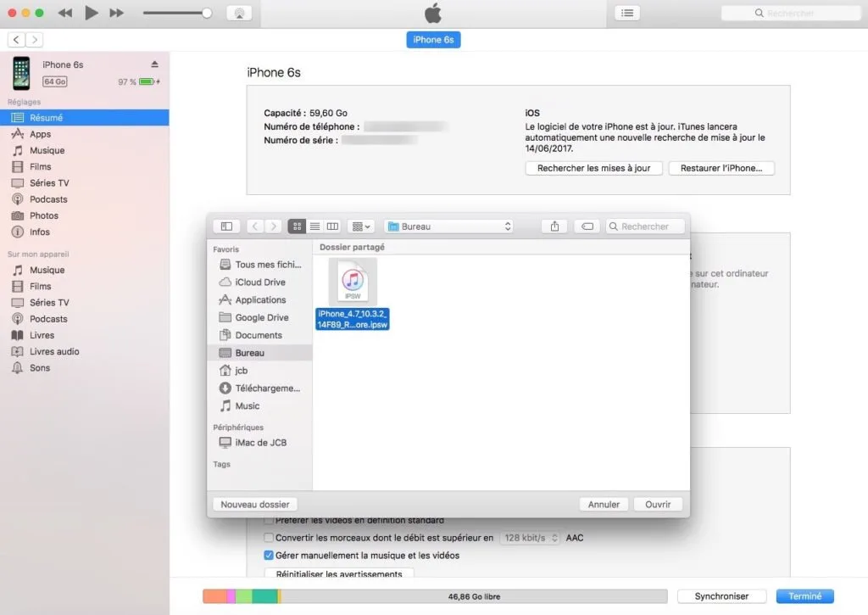
Task: Click the Terminé button
Action: [805, 596]
